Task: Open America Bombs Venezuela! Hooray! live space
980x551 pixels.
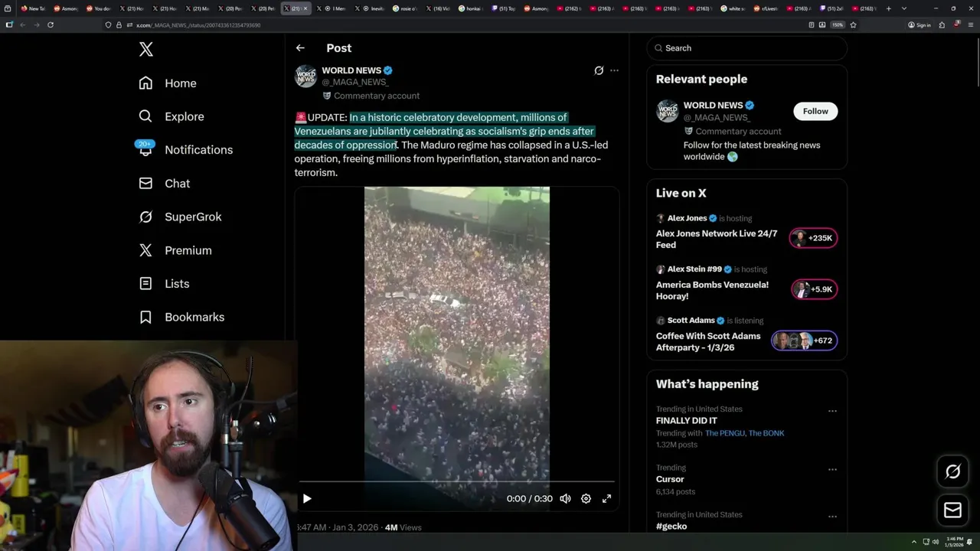Action: coord(712,290)
